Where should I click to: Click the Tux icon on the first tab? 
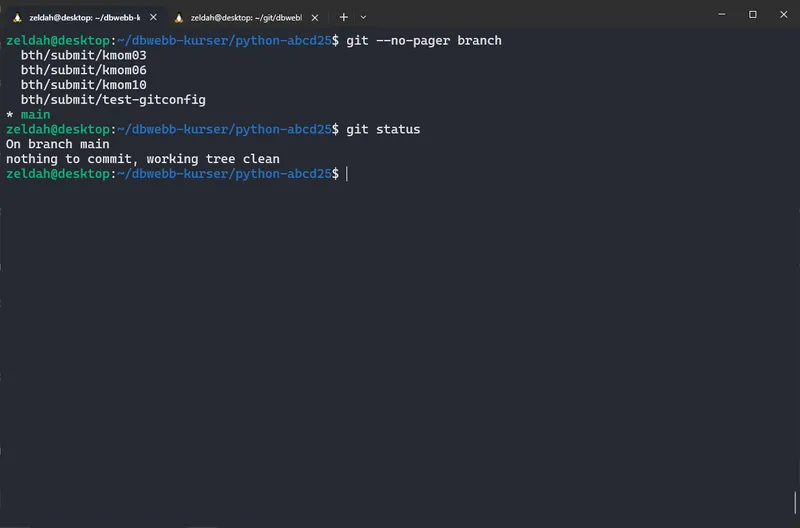click(x=17, y=17)
